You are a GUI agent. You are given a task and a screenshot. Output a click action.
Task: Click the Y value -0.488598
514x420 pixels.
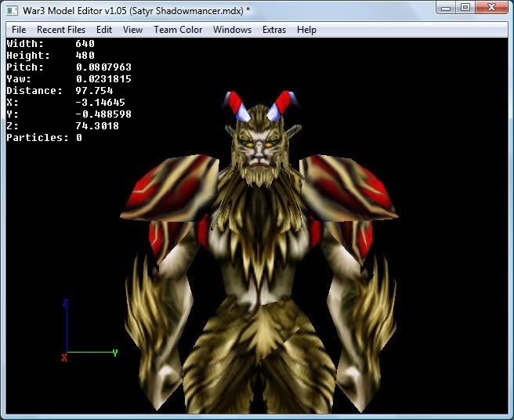[x=103, y=114]
